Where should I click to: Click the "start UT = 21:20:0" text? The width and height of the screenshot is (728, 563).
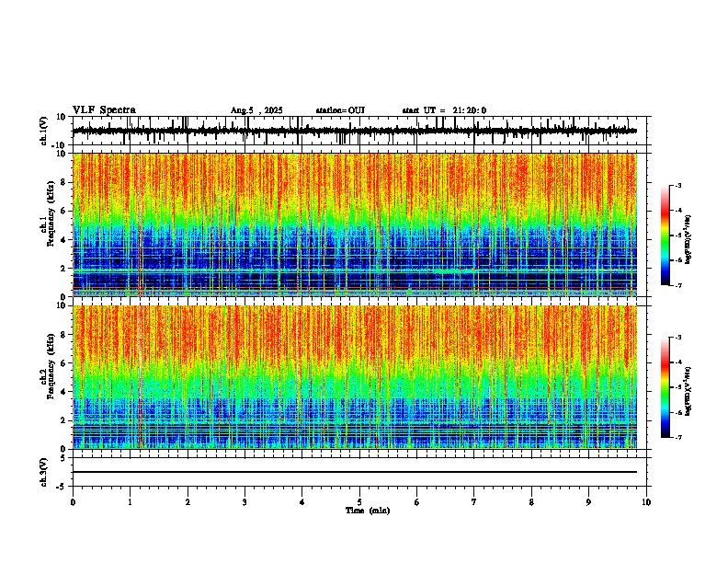(x=444, y=110)
